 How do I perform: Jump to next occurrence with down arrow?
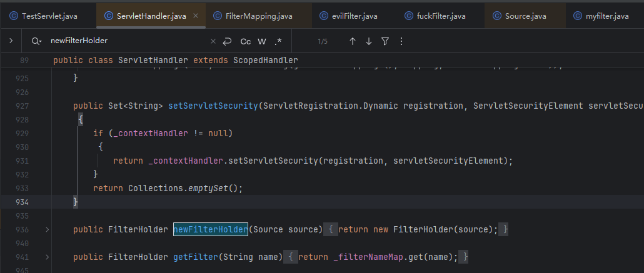click(x=369, y=41)
